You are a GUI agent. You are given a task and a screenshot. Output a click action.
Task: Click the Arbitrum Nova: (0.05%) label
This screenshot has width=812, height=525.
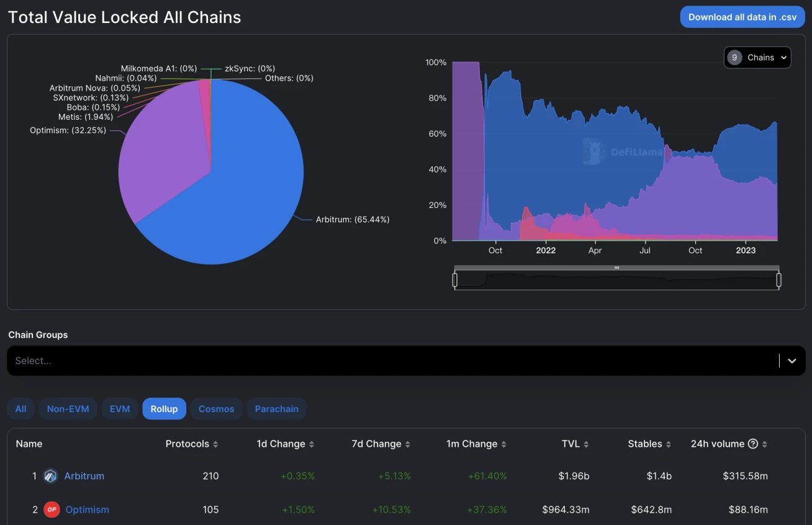point(95,88)
